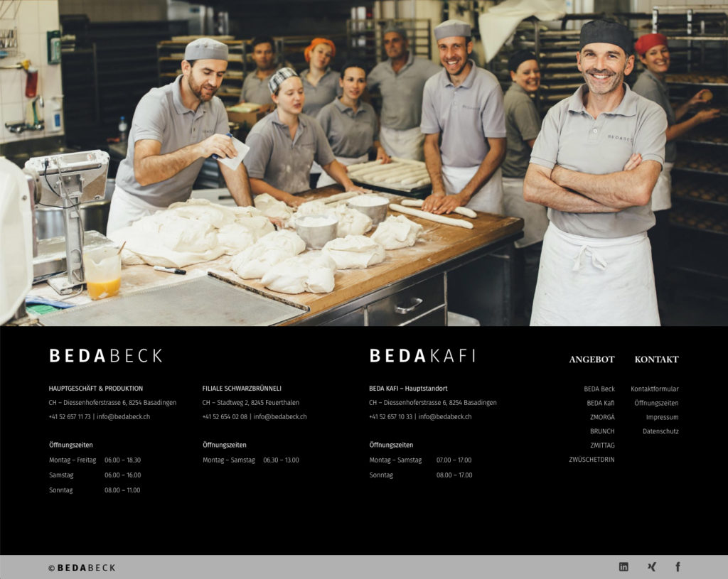
Task: Open the ANGEBOT menu heading
Action: [x=591, y=359]
